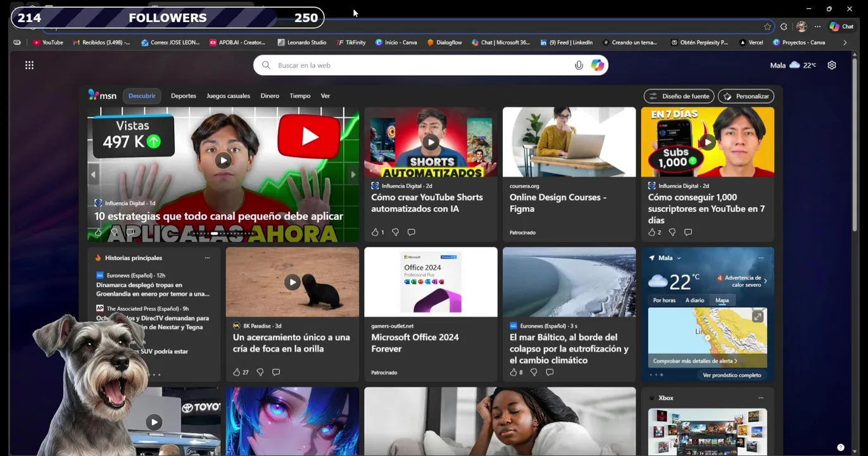Switch weather card to Por horas
Image resolution: width=868 pixels, height=456 pixels.
click(x=664, y=300)
